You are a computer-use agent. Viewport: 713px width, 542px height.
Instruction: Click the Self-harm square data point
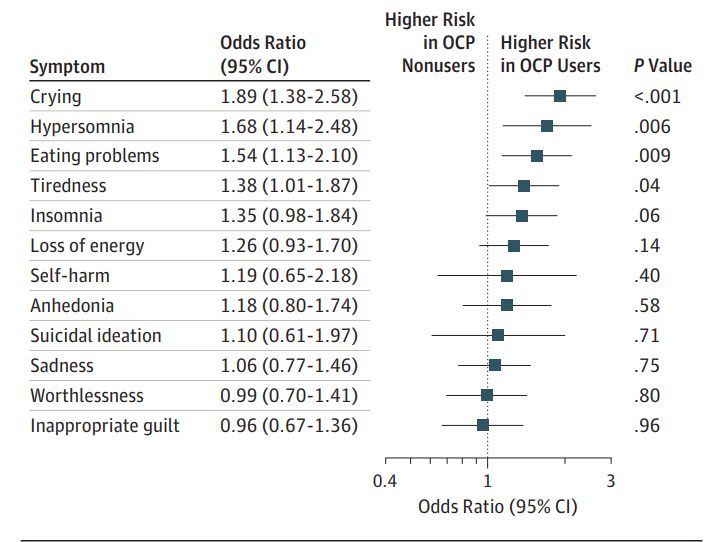507,275
